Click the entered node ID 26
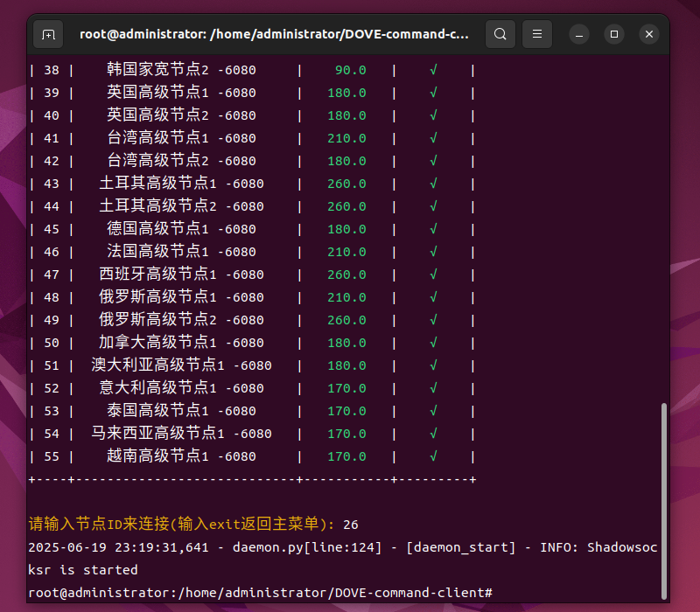The height and width of the screenshot is (612, 700). 351,525
